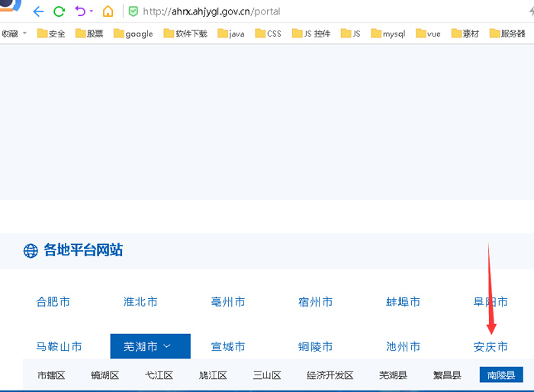Open the 安全 bookmark folder
Image resolution: width=534 pixels, height=392 pixels.
tap(51, 34)
